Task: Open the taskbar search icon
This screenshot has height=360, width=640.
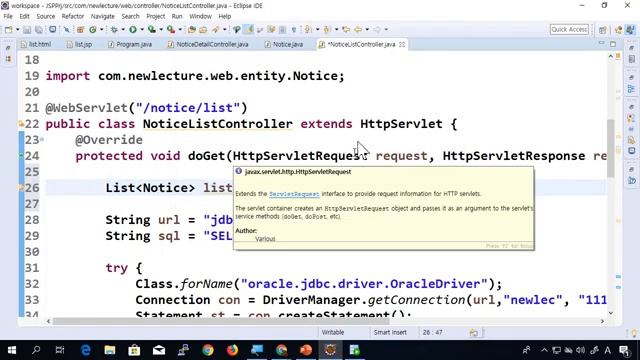Action: tap(36, 350)
